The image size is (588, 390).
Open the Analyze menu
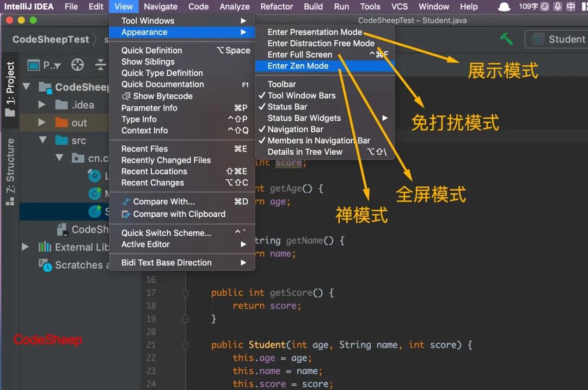tap(234, 7)
